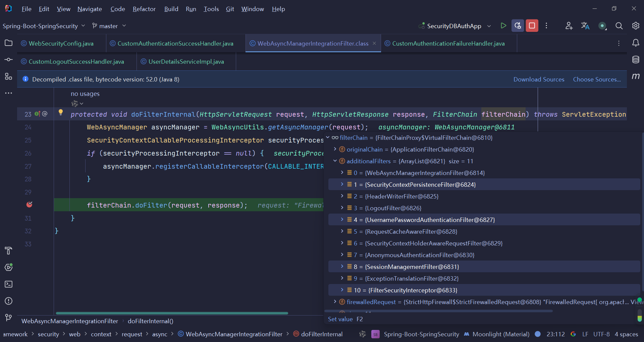Expand element 10 FilterSecurityInterceptor
This screenshot has height=342, width=644.
[x=342, y=290]
